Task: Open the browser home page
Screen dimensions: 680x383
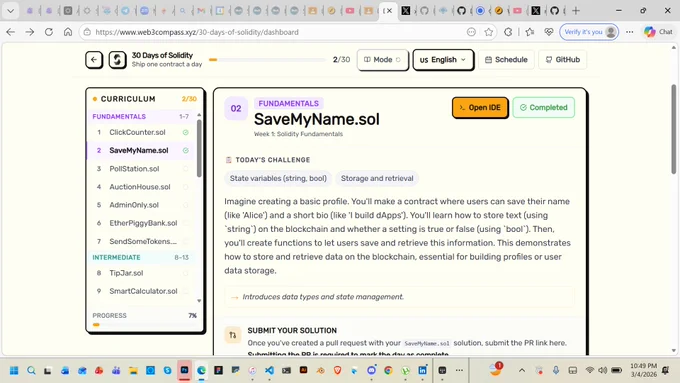Action: point(68,32)
